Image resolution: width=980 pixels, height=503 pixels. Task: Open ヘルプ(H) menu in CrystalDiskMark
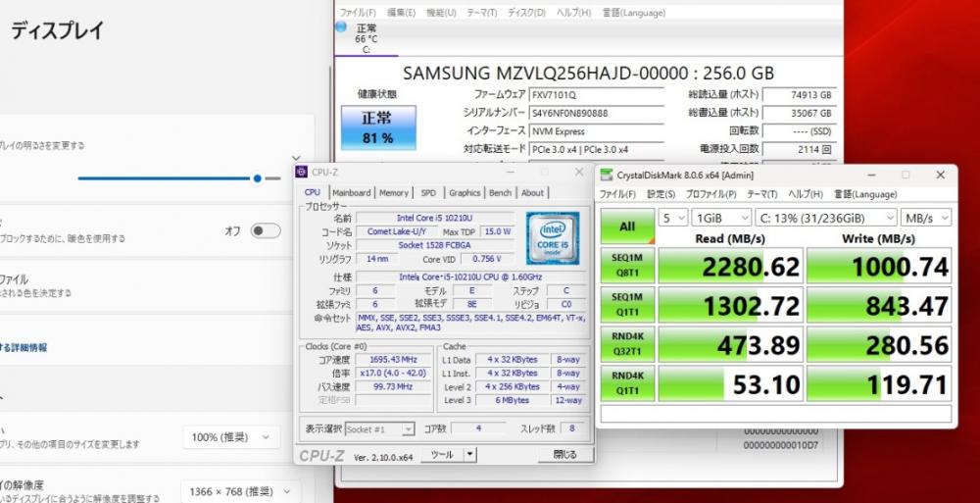click(x=806, y=194)
